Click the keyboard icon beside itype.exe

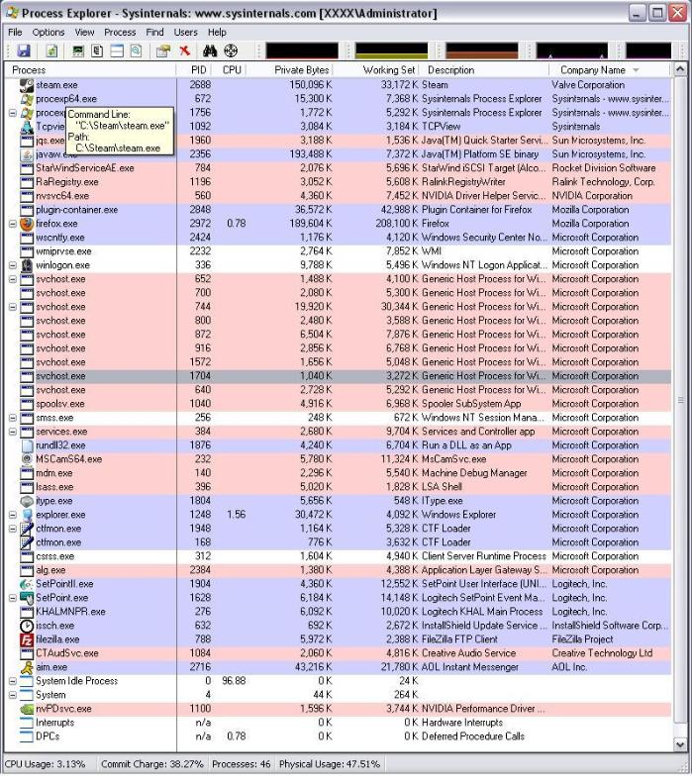(27, 501)
